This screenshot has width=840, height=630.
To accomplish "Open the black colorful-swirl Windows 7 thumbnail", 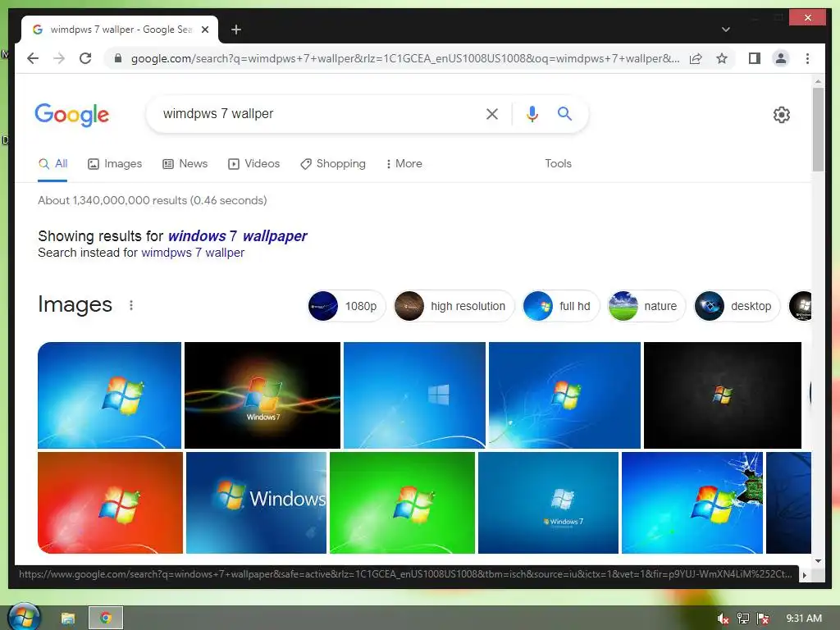I will [x=262, y=395].
